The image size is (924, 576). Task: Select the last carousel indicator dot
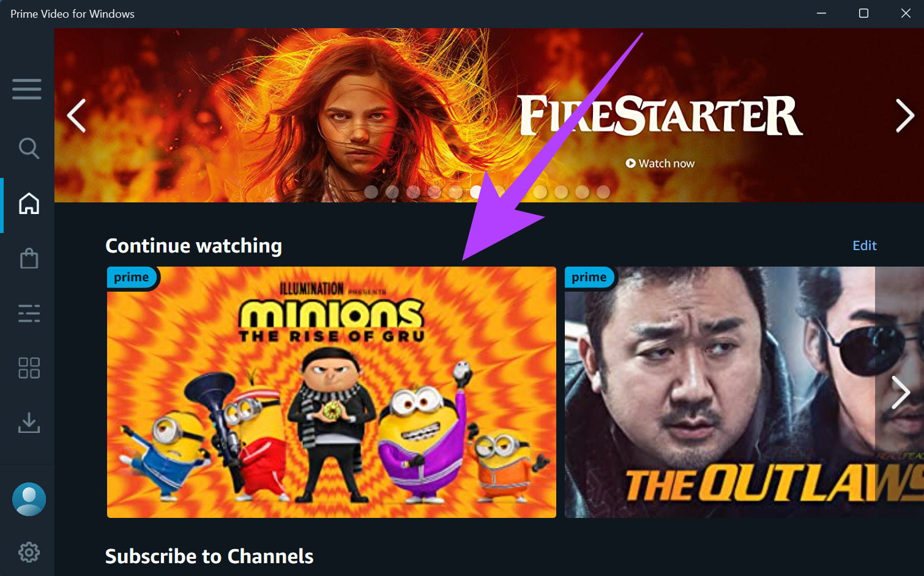603,192
